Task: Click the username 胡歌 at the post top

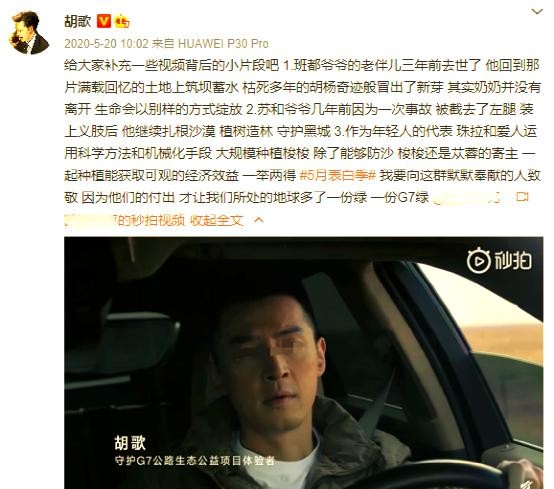Action: [x=78, y=21]
